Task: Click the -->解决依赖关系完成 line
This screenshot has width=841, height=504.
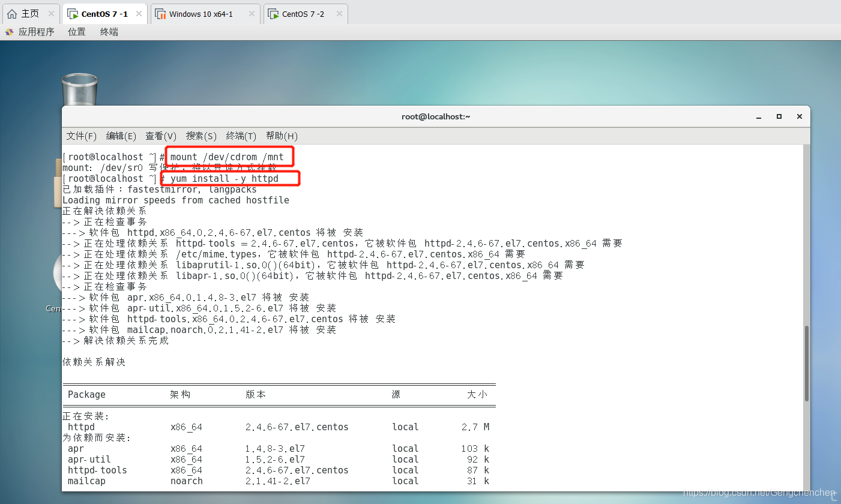Action: click(116, 341)
